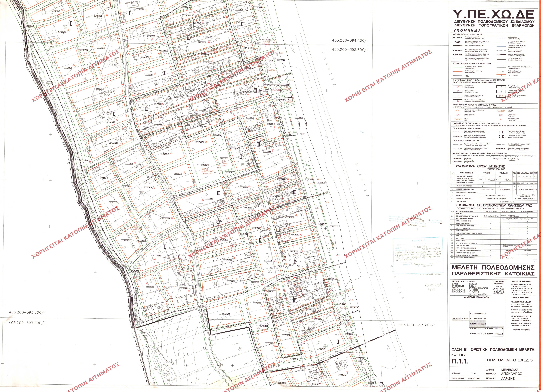Viewport: 541px width, 392px height.
Task: Click the red 'A' Residential Area legend box
Action: 458,87
